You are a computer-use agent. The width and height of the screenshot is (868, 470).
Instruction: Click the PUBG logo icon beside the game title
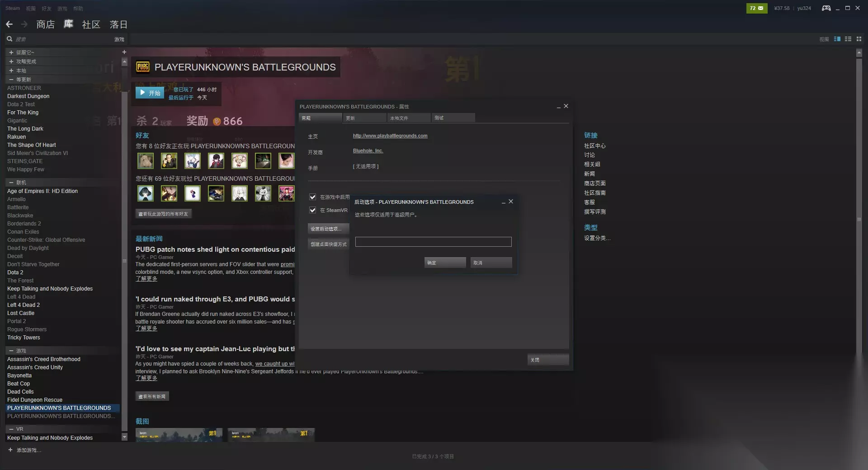143,67
